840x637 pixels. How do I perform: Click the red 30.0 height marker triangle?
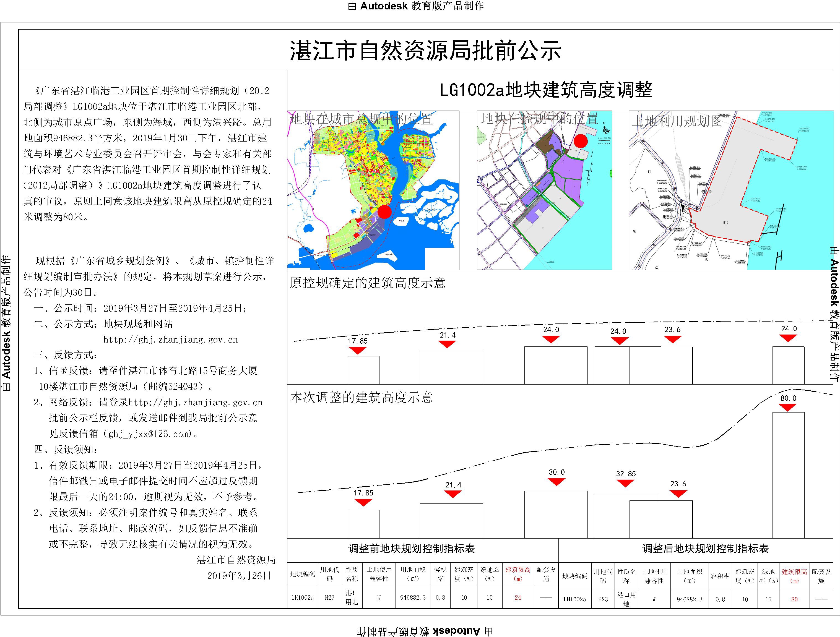click(557, 482)
